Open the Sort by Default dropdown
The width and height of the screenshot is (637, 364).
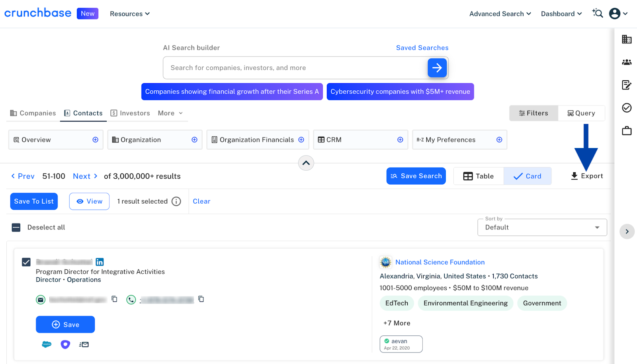(x=542, y=227)
